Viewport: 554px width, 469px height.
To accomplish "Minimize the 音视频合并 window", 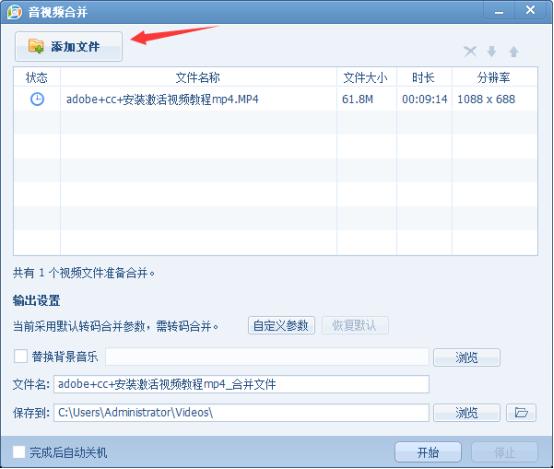I will click(499, 11).
